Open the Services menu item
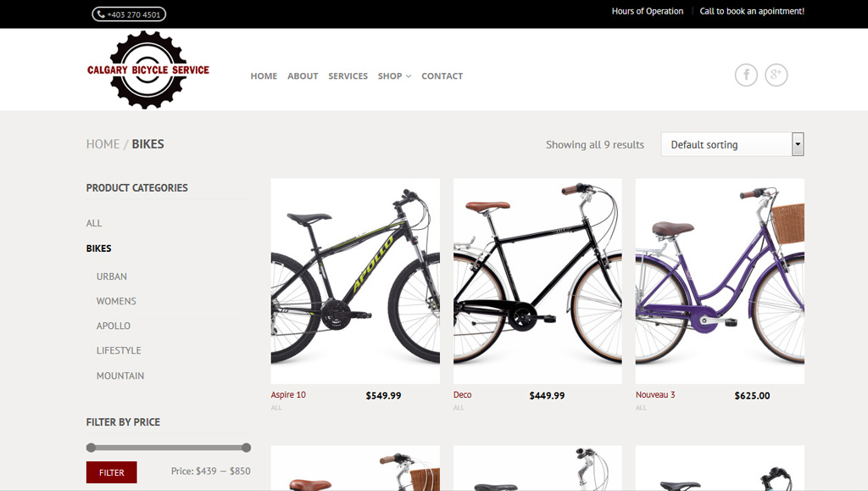The height and width of the screenshot is (491, 868). point(348,75)
